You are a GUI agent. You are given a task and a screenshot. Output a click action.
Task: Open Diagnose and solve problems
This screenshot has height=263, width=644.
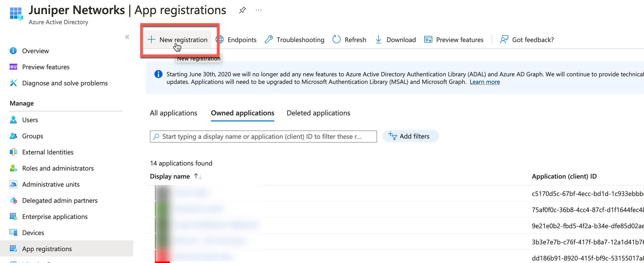[x=65, y=83]
